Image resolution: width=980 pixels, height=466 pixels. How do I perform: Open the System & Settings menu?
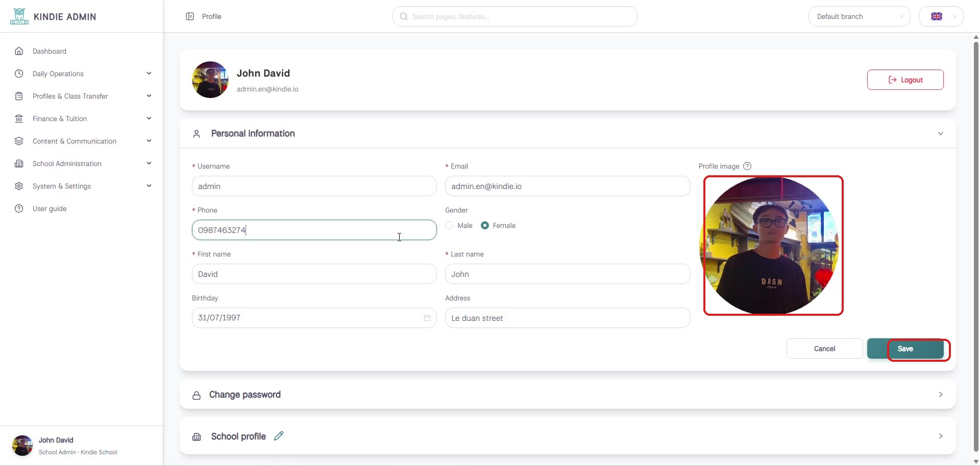click(x=82, y=186)
